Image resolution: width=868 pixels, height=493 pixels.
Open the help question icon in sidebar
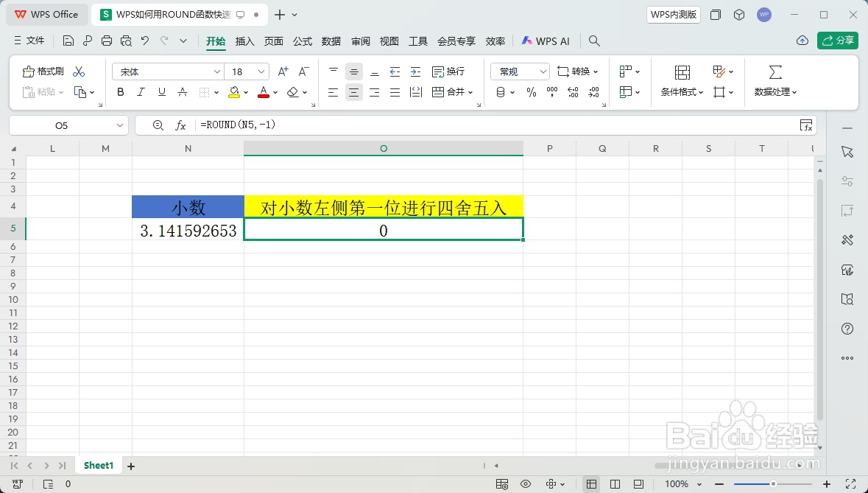pyautogui.click(x=847, y=329)
